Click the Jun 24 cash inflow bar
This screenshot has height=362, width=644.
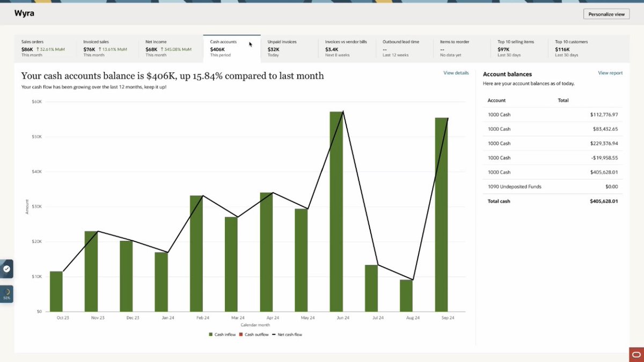336,211
